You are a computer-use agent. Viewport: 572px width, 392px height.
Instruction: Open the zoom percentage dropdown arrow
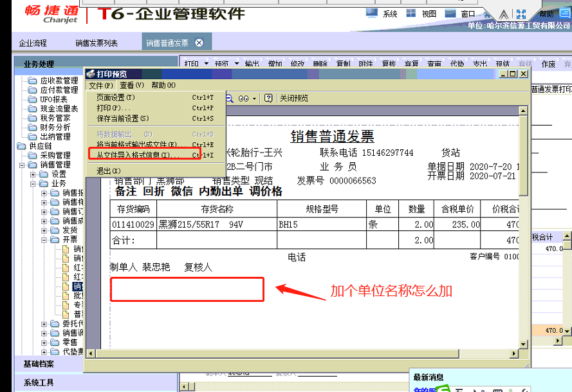pyautogui.click(x=254, y=98)
